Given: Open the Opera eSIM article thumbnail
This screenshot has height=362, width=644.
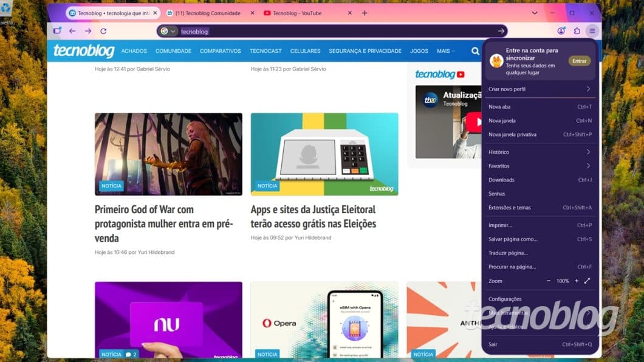Looking at the screenshot, I should click(x=324, y=319).
